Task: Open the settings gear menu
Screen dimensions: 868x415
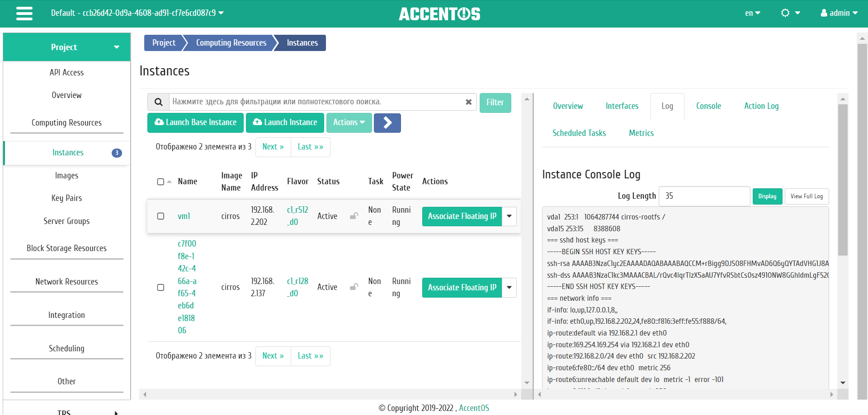Action: click(787, 13)
